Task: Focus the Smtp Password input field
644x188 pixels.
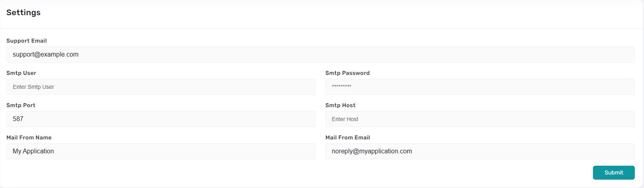Action: click(x=480, y=87)
